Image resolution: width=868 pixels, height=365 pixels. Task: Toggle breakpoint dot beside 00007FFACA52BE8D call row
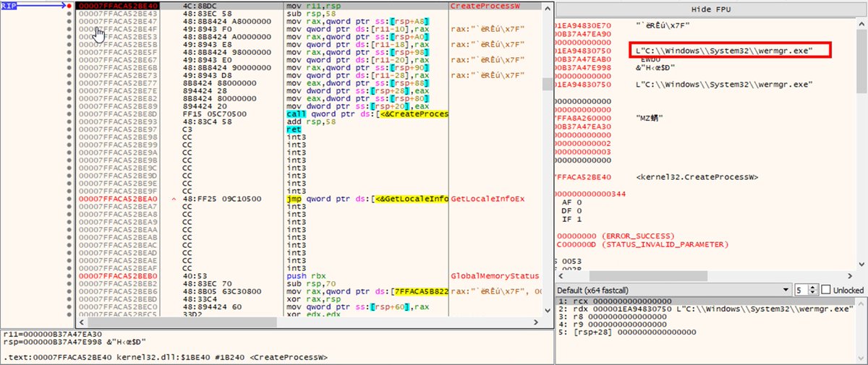point(69,114)
